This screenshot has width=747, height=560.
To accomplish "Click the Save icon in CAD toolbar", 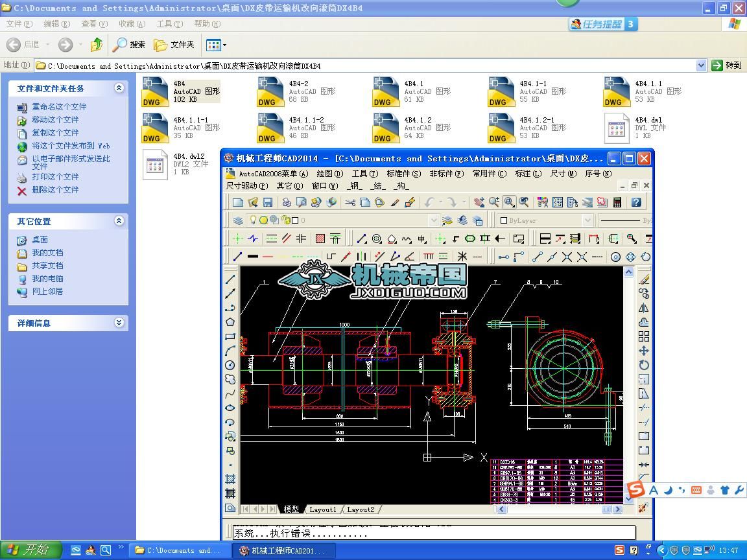I will click(268, 202).
